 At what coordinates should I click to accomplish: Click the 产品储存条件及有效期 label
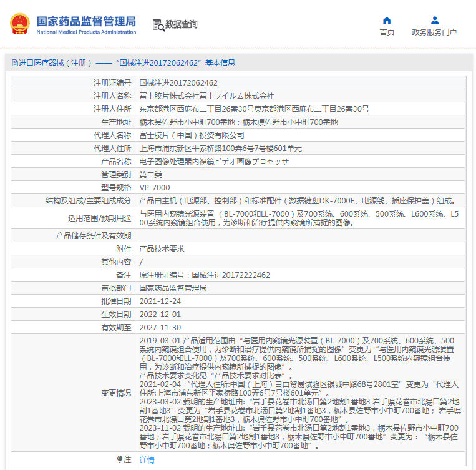[x=94, y=236]
